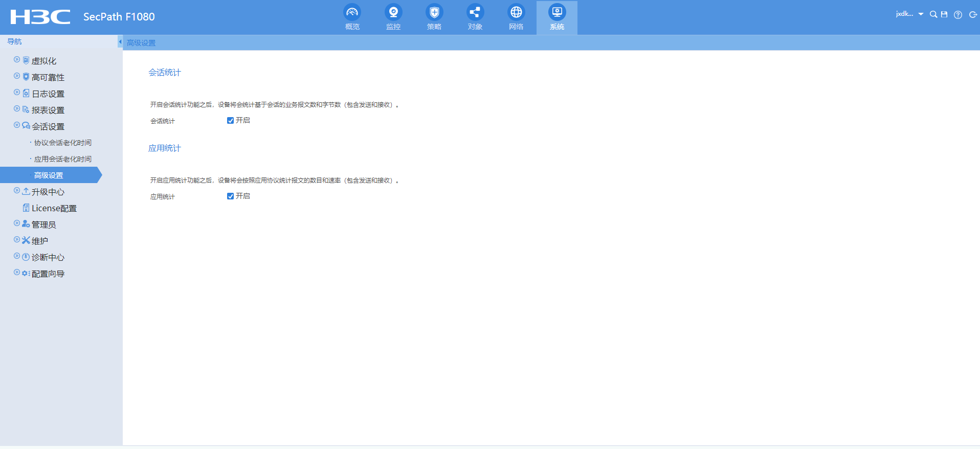Expand the 管理员 tree node circle
The image size is (980, 449).
pos(17,223)
